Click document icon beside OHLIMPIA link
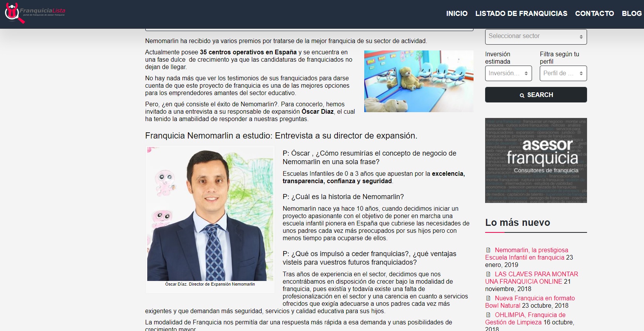This screenshot has height=331, width=644. pyautogui.click(x=488, y=315)
